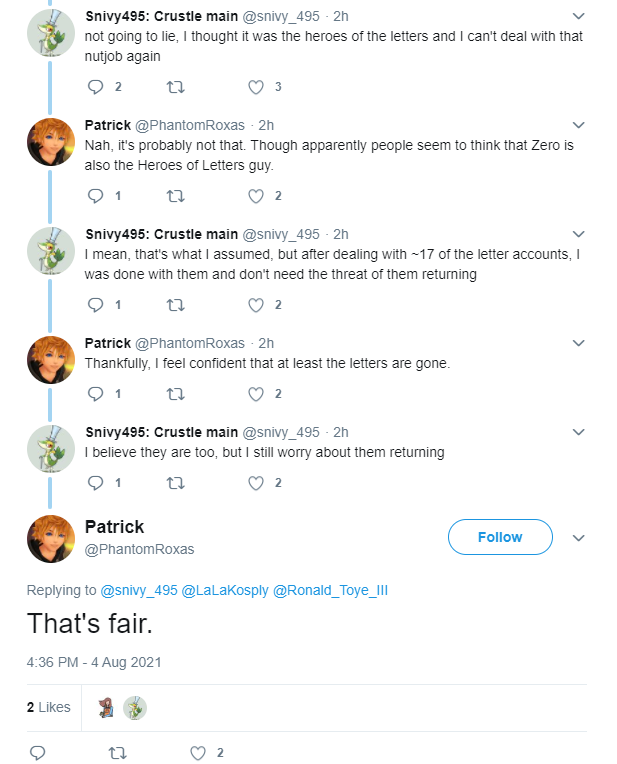Like Patrick's 'Heroes of Letters guy' tweet

pos(256,196)
